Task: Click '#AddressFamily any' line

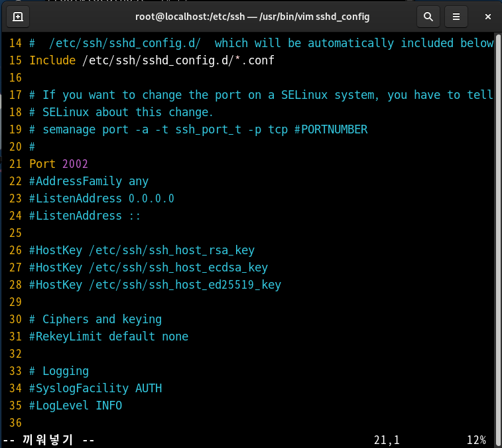Action: click(x=89, y=181)
